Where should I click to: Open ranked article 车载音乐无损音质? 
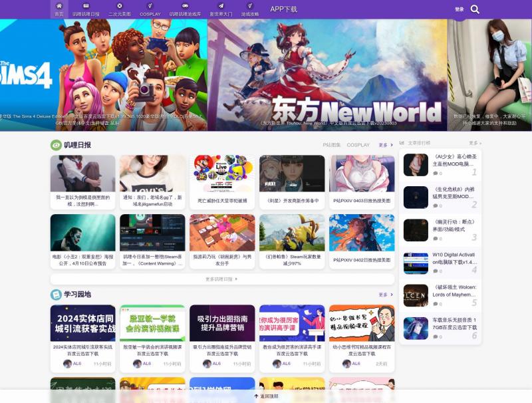454,324
